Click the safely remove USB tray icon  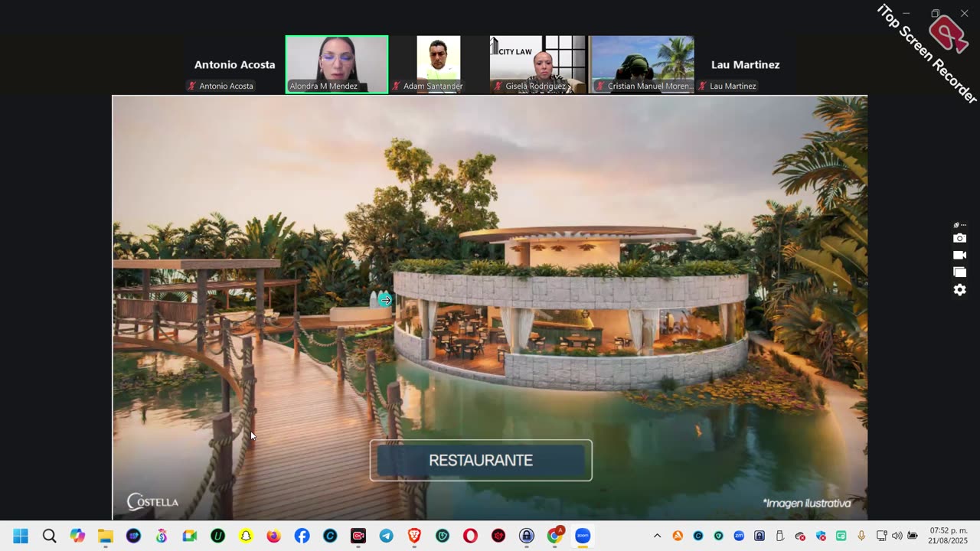pyautogui.click(x=779, y=536)
